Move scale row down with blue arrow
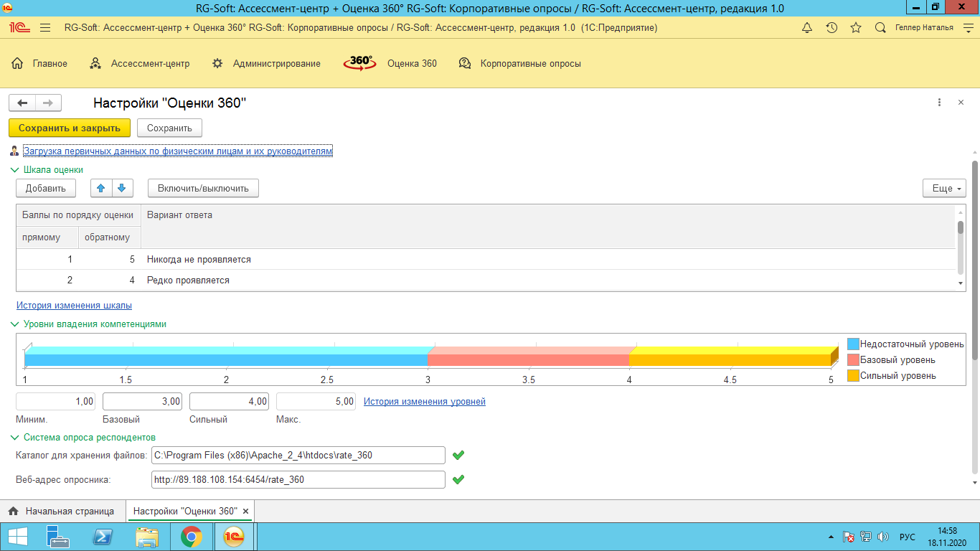The image size is (980, 551). tap(121, 188)
